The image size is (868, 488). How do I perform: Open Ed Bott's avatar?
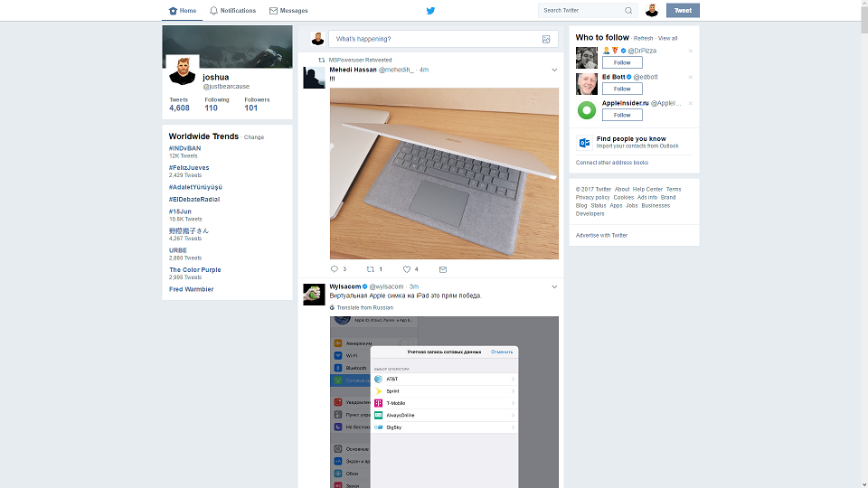click(586, 84)
